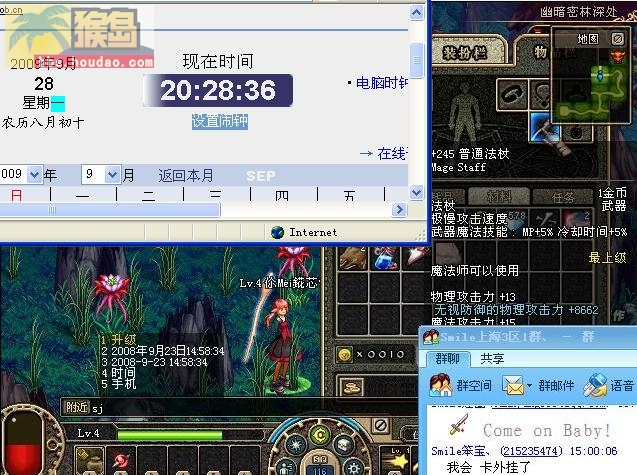This screenshot has width=637, height=475.
Task: Click the player marker on the minimap
Action: (601, 75)
